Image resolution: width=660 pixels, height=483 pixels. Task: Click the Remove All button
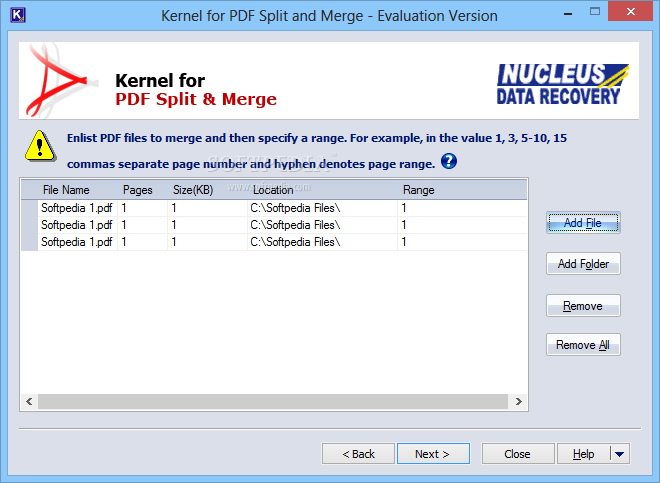(583, 345)
